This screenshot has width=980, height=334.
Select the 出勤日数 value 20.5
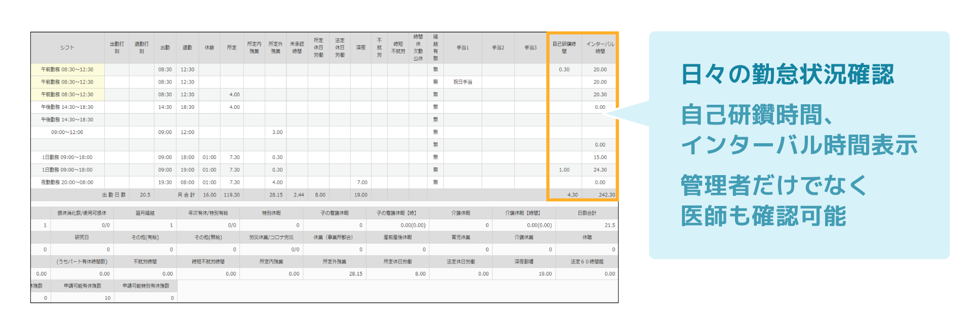(145, 195)
